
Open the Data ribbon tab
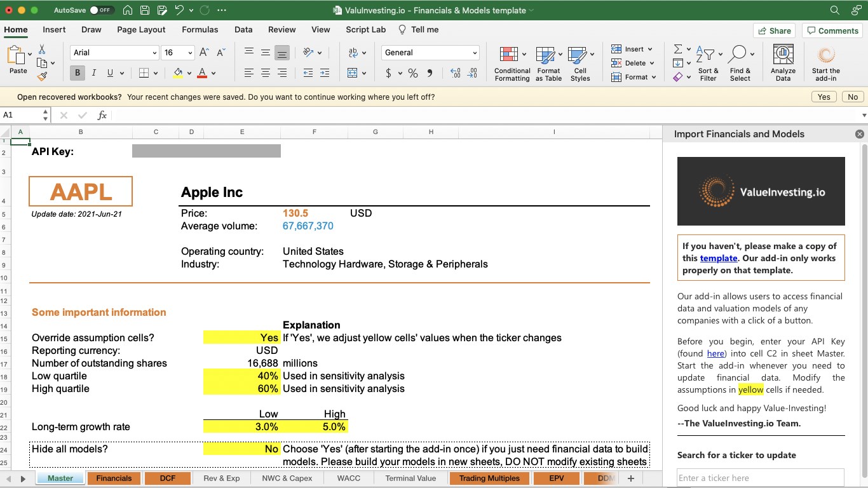click(243, 29)
